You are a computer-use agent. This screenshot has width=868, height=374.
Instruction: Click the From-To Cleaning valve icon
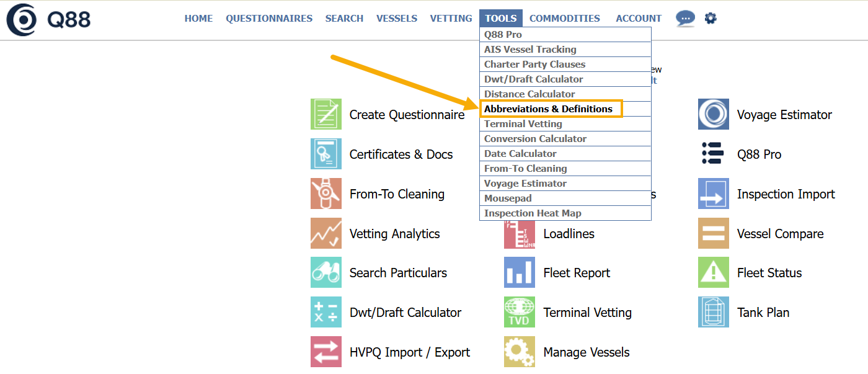pos(326,194)
